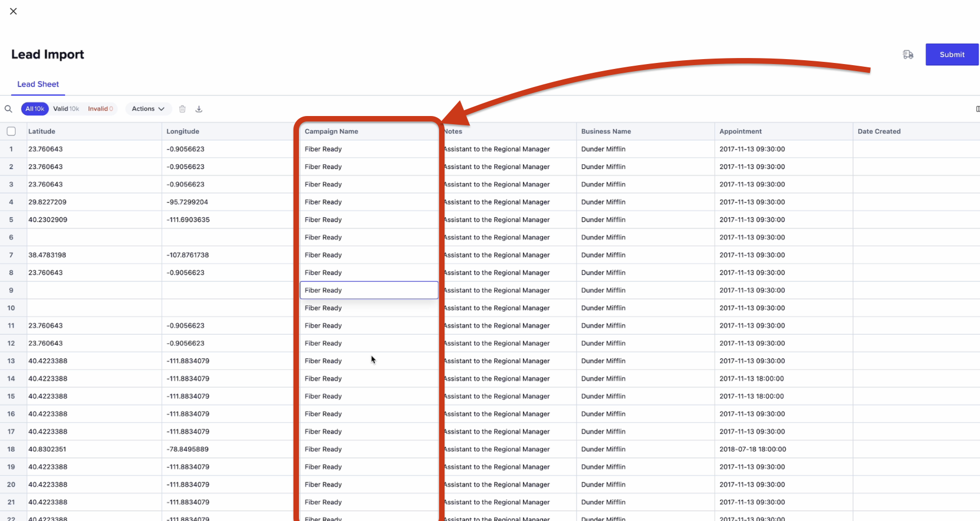Close the Lead Import dialog with X
Viewport: 980px width, 521px height.
click(x=14, y=11)
